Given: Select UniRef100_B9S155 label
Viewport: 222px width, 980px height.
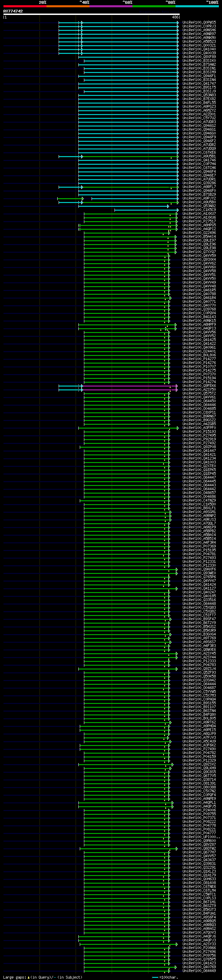Looking at the screenshot, I should (x=199, y=703).
